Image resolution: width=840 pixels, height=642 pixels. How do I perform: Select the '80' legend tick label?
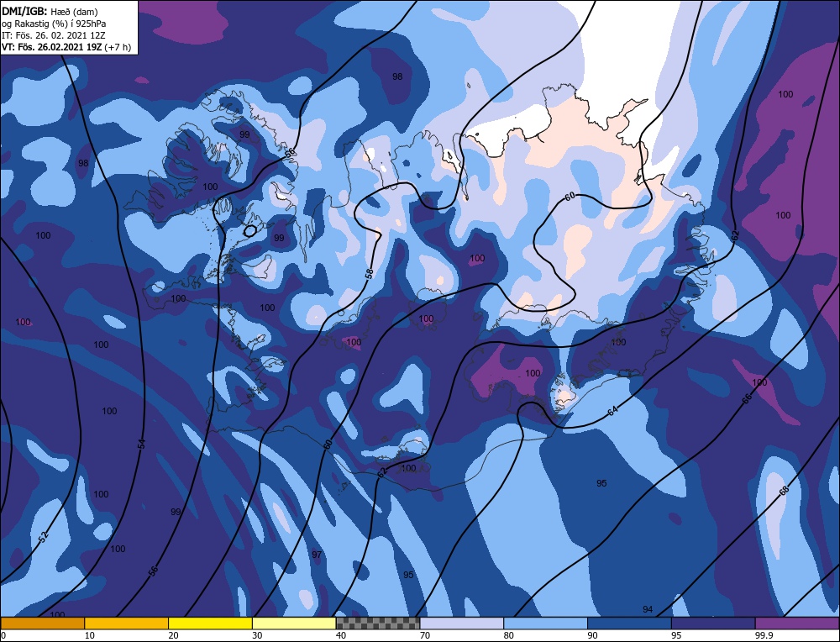coord(508,635)
